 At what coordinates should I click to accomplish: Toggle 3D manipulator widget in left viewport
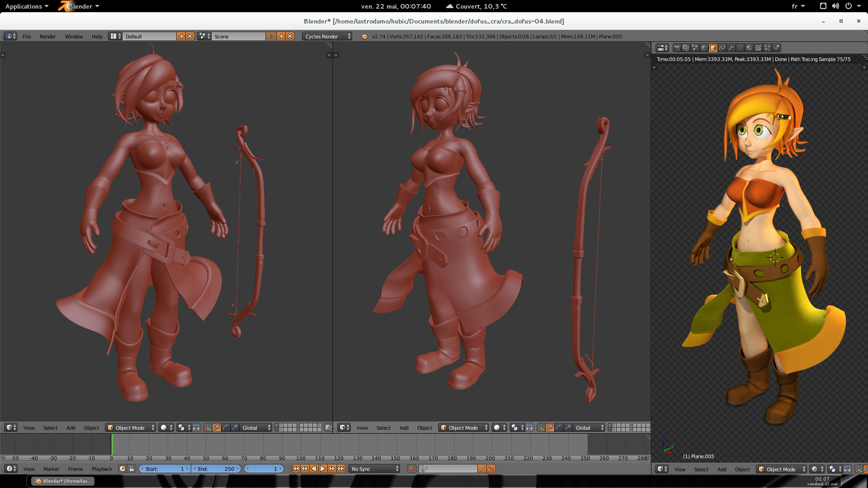pyautogui.click(x=208, y=427)
